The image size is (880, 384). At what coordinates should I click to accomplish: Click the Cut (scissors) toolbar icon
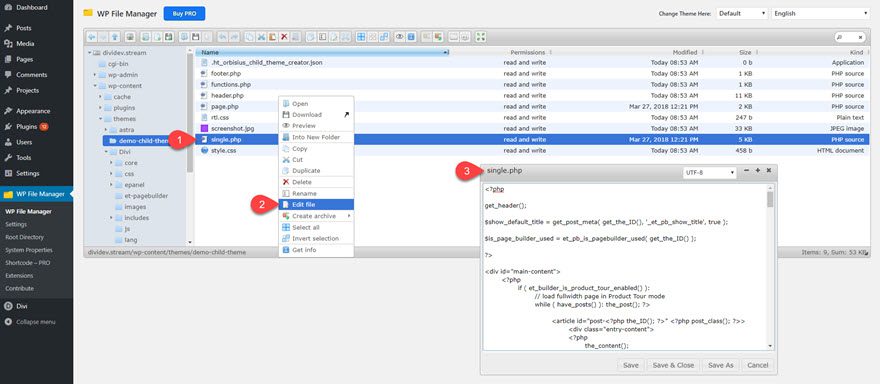coord(261,36)
